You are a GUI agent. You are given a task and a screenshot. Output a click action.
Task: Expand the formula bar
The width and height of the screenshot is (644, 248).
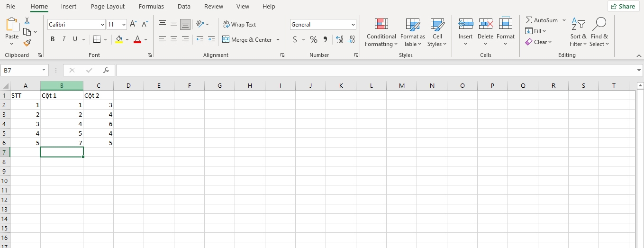point(639,70)
